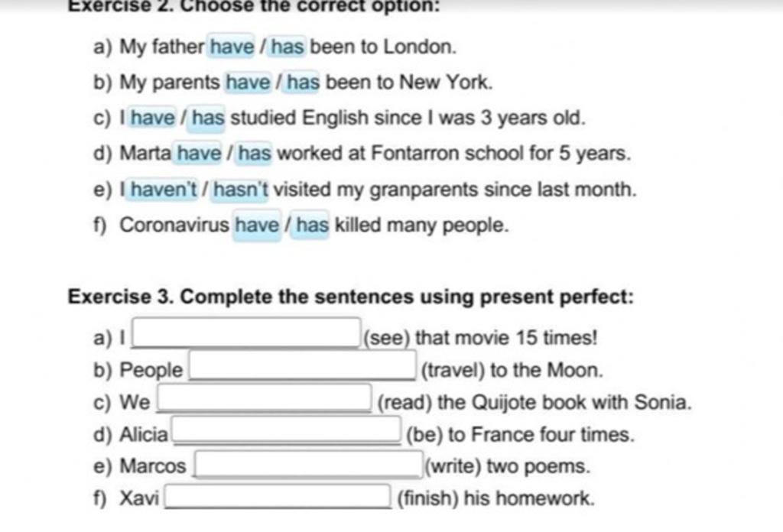Click the Xavi blank for (finish)
783x532 pixels.
click(278, 497)
